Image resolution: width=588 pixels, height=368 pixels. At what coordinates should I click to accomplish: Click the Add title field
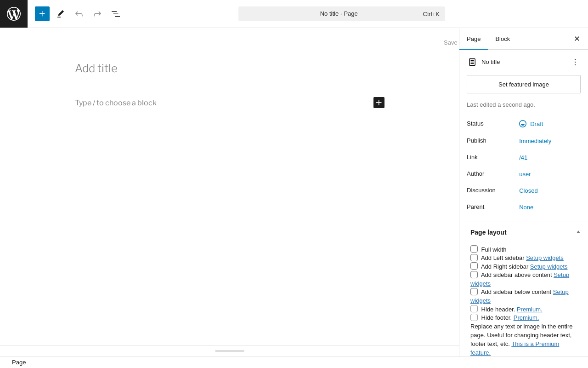(230, 69)
